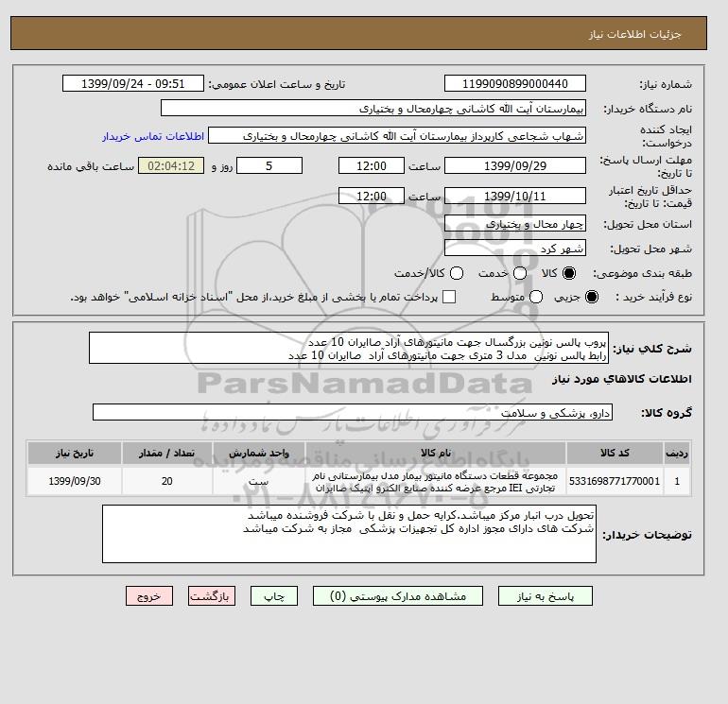Click the گروه کالا label
The width and height of the screenshot is (728, 704).
[667, 413]
